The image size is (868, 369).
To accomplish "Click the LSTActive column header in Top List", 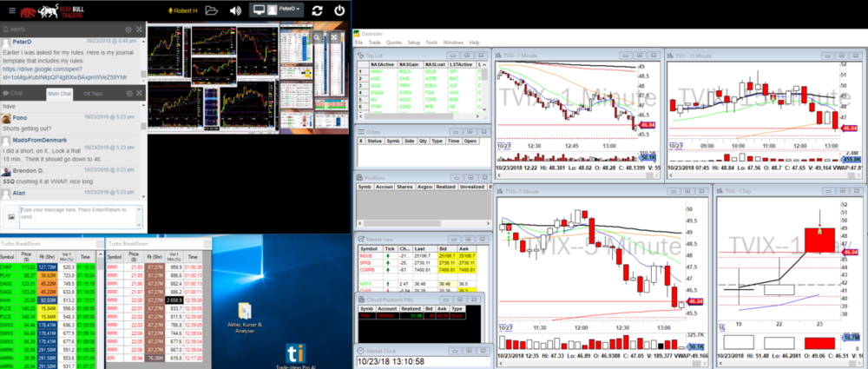I will pyautogui.click(x=463, y=65).
